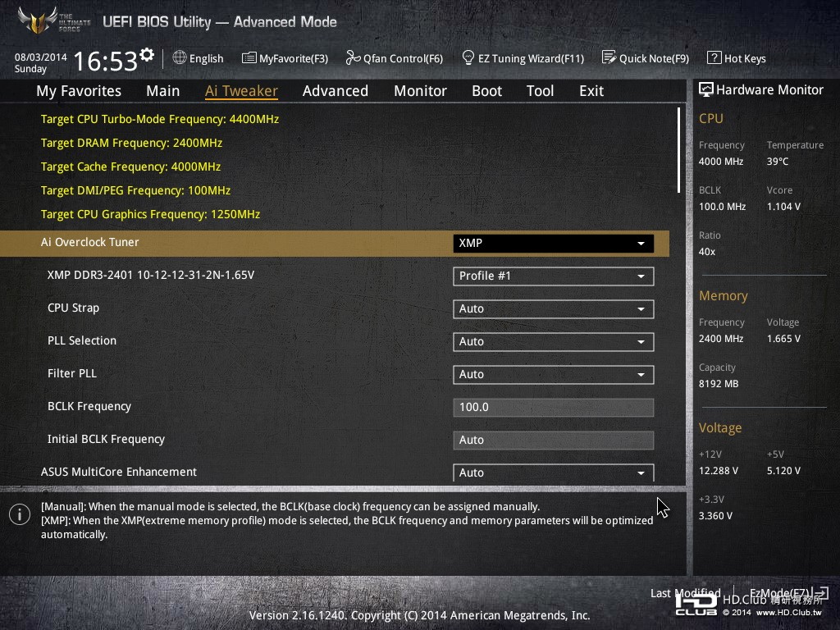The image size is (840, 630).
Task: Click the +3.3V reading 3.360 V
Action: [715, 516]
